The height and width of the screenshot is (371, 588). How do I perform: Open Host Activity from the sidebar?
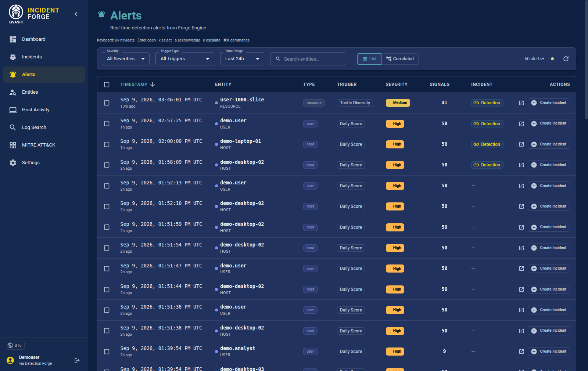[44, 110]
